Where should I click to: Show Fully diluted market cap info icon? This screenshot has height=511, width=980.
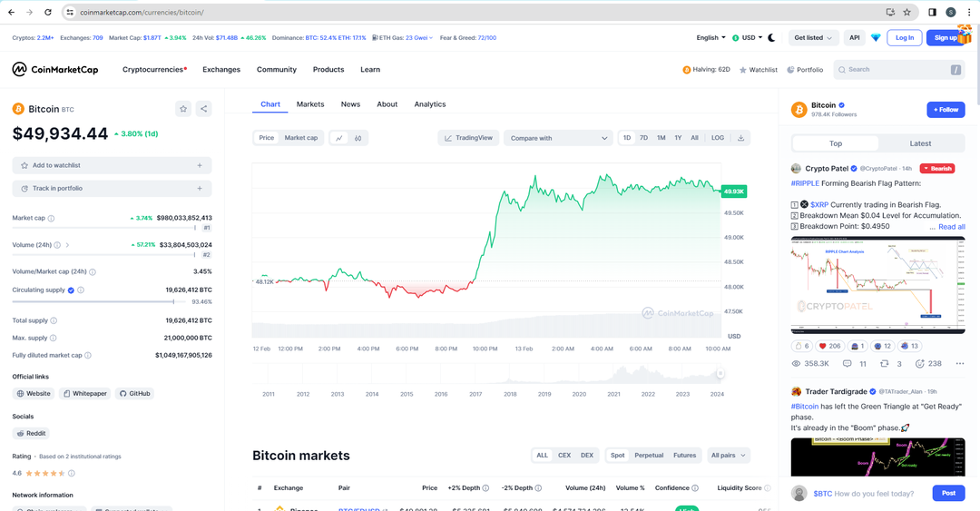[x=88, y=355]
